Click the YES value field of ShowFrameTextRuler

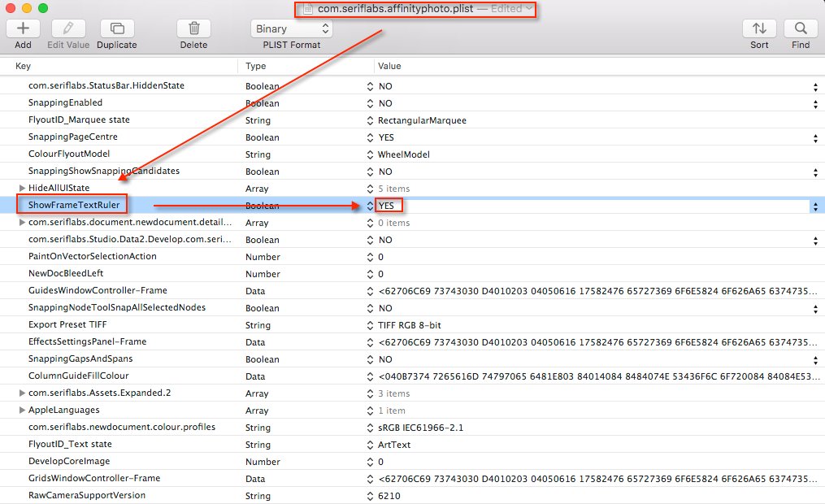coord(391,206)
